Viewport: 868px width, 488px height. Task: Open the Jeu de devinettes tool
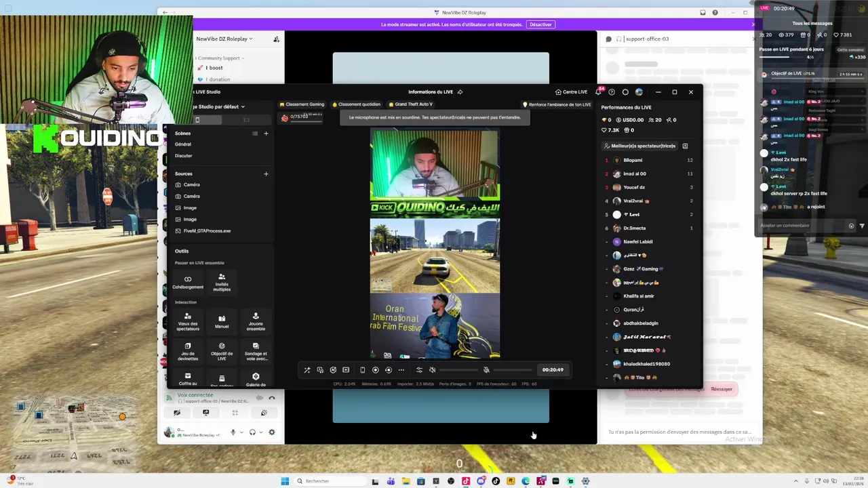[x=188, y=351]
